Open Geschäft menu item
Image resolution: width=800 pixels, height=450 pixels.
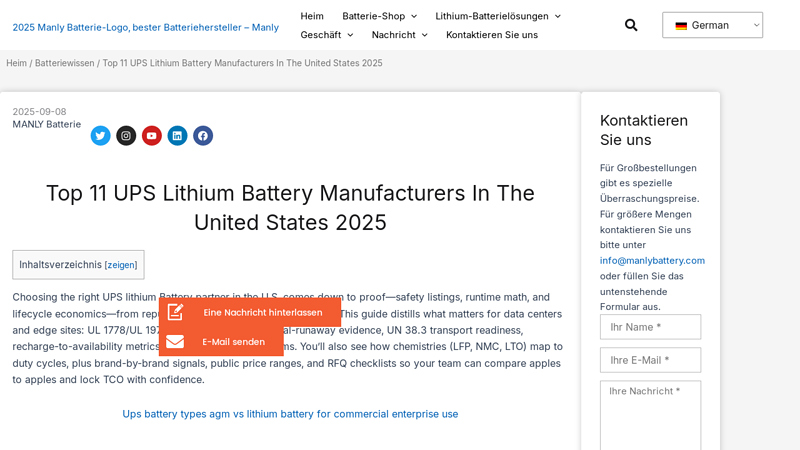click(x=320, y=35)
